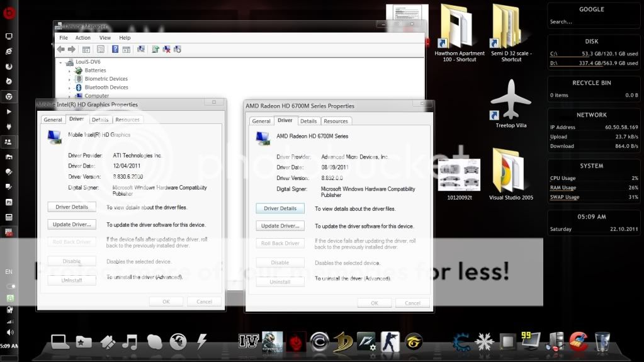Click Update Driver in Intel HD Graphics dialog
644x362 pixels.
[x=72, y=224]
